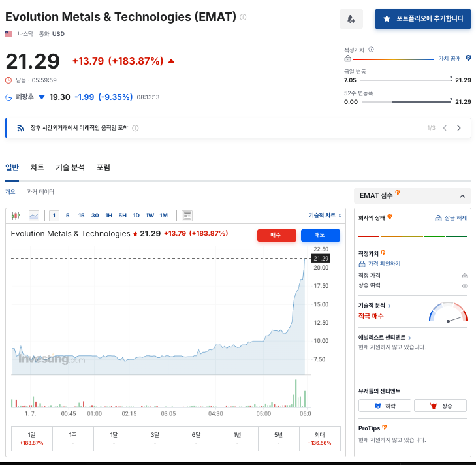
Task: Select the 3달 period range
Action: [x=155, y=439]
